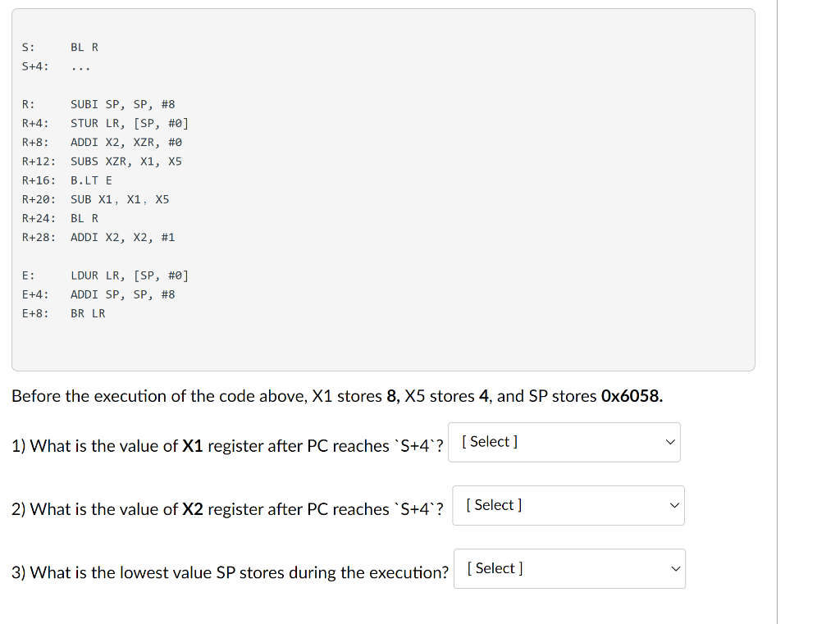This screenshot has height=624, width=840.
Task: Click the question 3 lowest SP value text
Action: pyautogui.click(x=231, y=572)
